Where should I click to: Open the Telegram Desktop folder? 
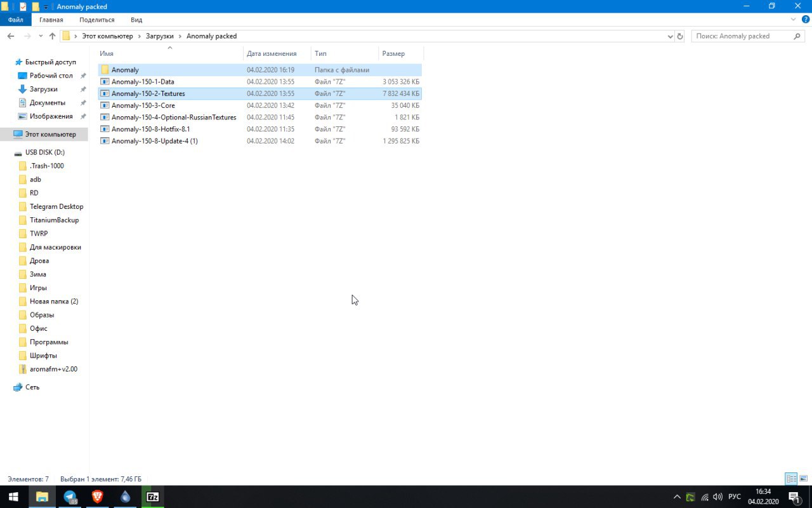click(x=56, y=206)
